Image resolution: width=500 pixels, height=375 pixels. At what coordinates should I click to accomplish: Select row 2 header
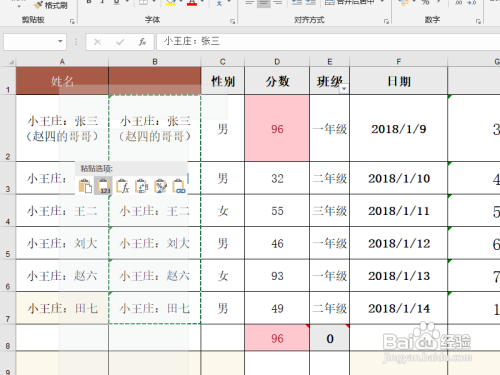[8, 128]
